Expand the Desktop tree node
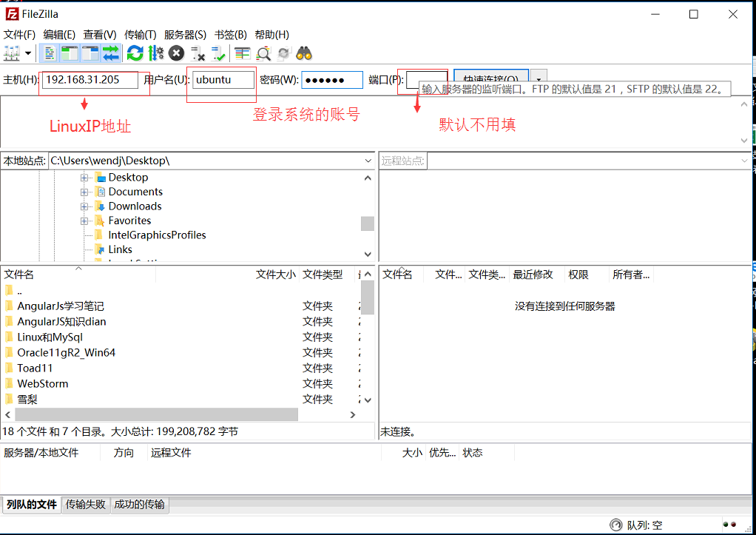756x535 pixels. pyautogui.click(x=84, y=178)
